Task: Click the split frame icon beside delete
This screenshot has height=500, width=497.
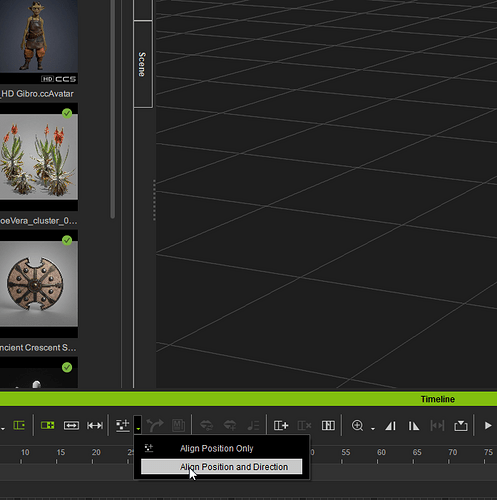Action: click(328, 425)
